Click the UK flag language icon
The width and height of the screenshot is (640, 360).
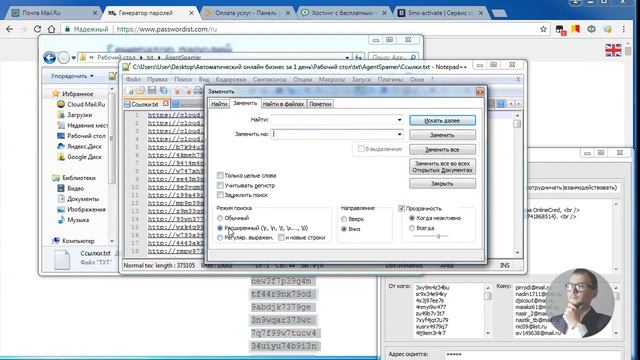click(x=613, y=50)
